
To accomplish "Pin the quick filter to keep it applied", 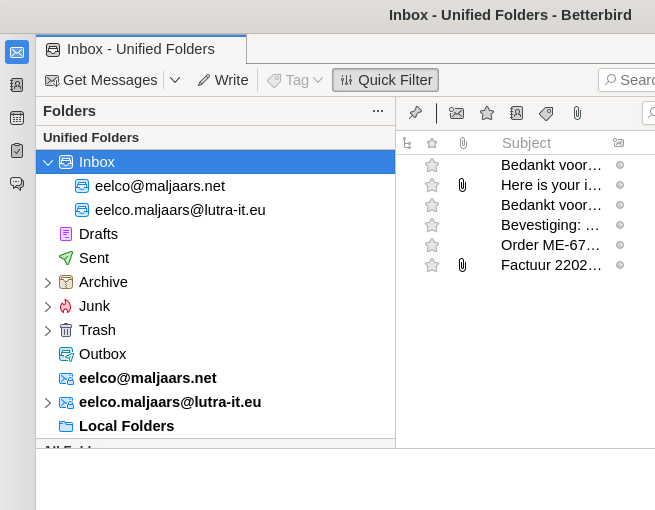I will coord(415,113).
